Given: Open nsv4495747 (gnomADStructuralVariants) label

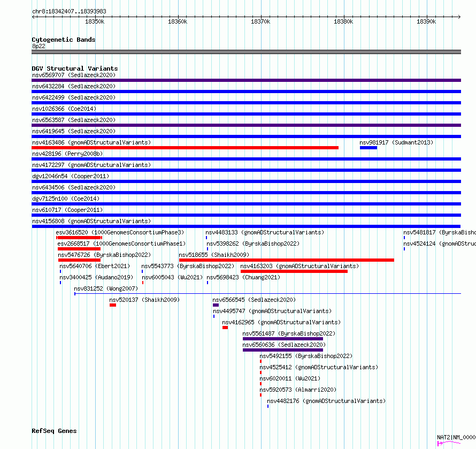Looking at the screenshot, I should [272, 311].
